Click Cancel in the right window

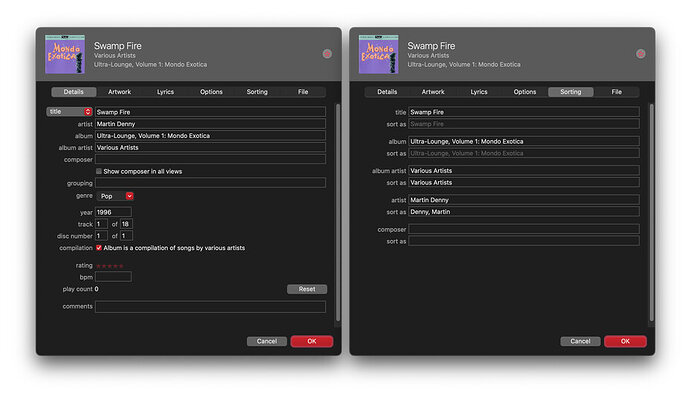point(580,341)
